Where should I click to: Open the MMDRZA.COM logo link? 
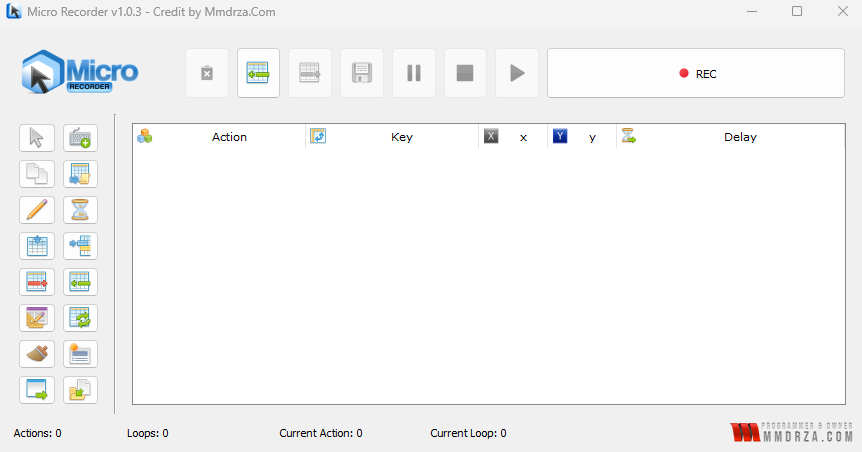point(792,432)
